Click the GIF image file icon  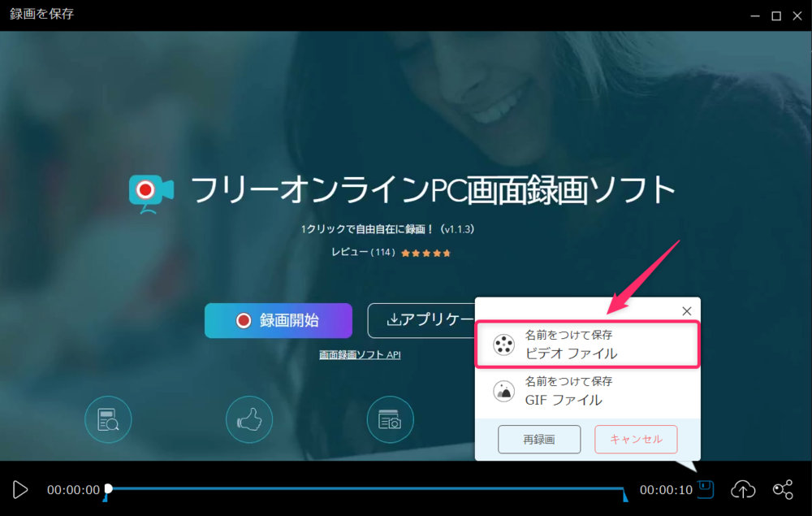(503, 391)
